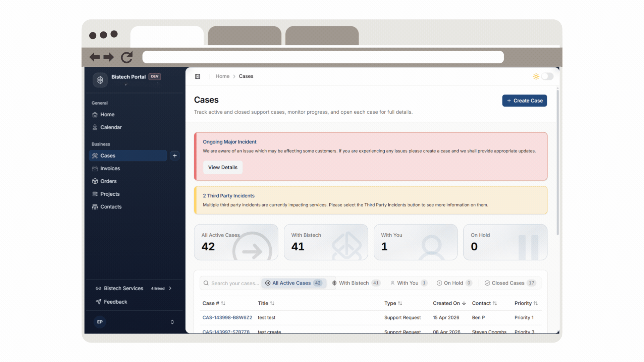Switch to the third browser tab
The image size is (644, 362).
(x=322, y=36)
